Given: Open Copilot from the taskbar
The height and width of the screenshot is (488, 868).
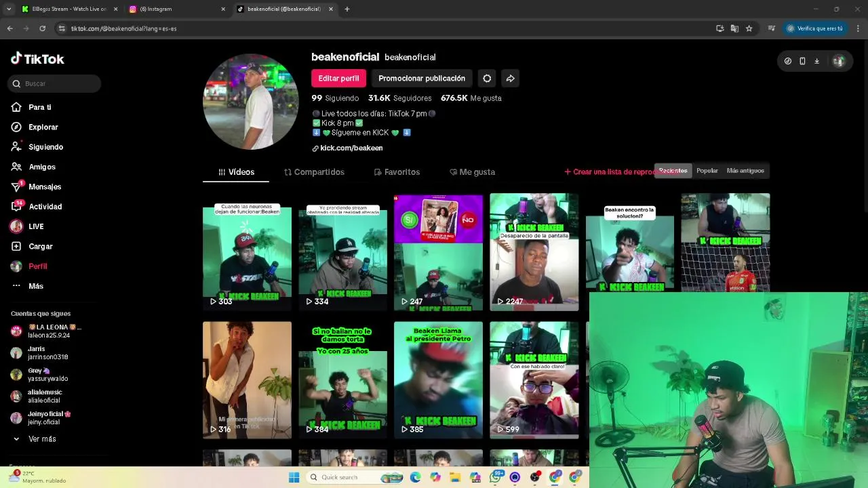Looking at the screenshot, I should (435, 477).
